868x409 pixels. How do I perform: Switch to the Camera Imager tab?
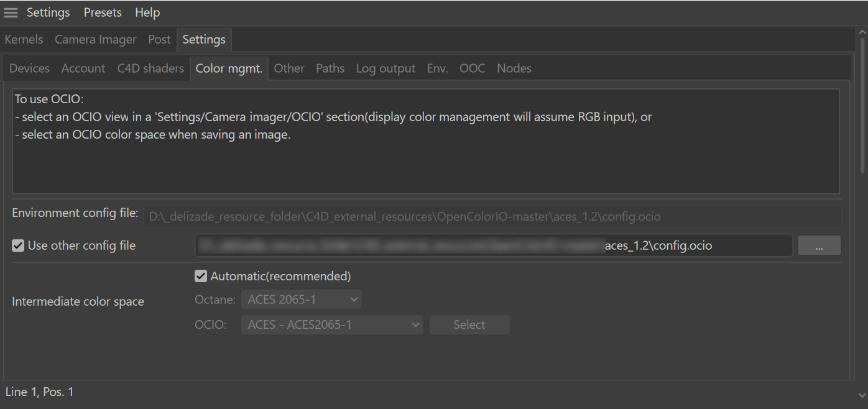95,40
